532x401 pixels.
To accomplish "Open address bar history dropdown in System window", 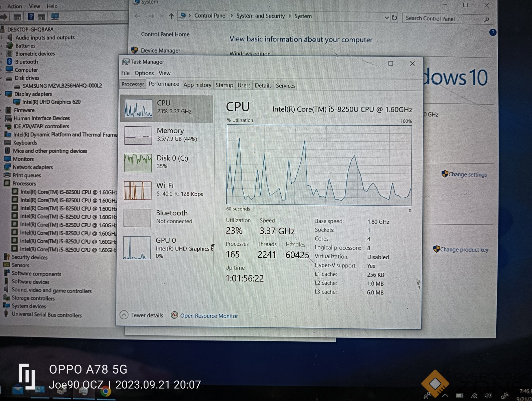I will point(386,17).
